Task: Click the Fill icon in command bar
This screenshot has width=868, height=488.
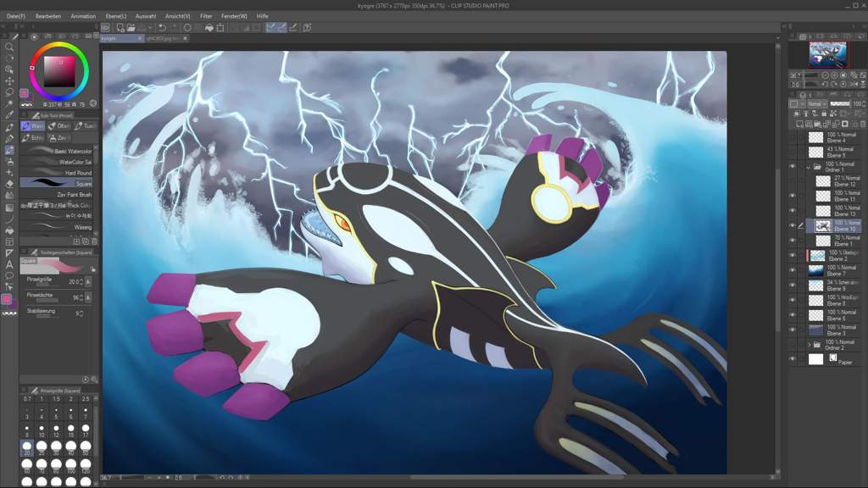Action: click(x=209, y=28)
